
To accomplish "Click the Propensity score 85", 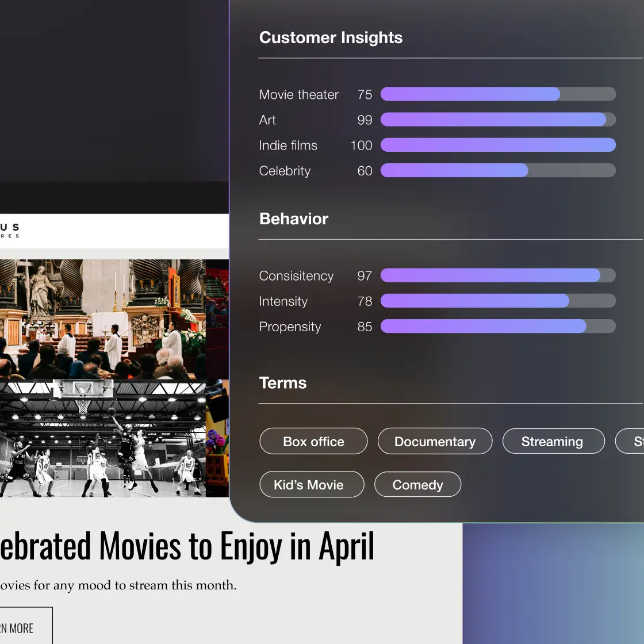I will (365, 327).
